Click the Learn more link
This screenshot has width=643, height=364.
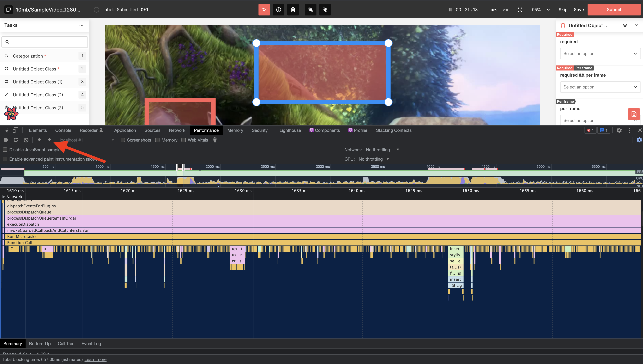[x=95, y=360]
